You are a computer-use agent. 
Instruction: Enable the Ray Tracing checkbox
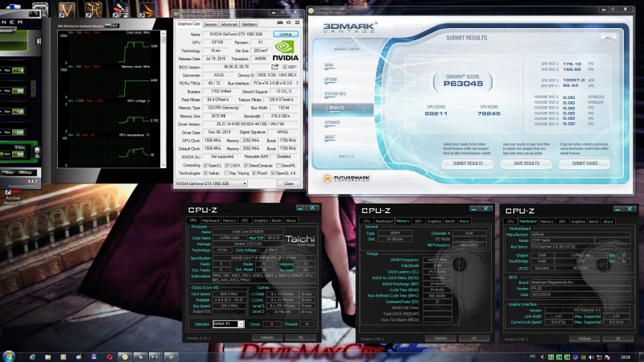[x=227, y=173]
